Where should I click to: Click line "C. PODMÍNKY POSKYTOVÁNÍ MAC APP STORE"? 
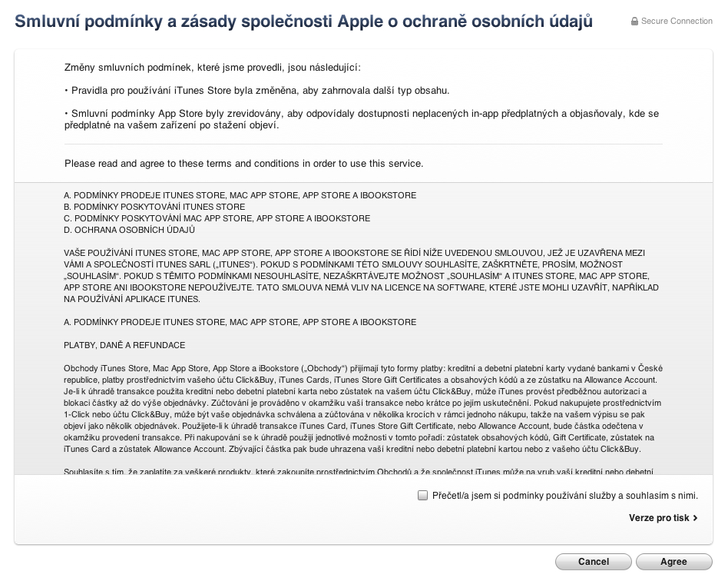point(217,218)
